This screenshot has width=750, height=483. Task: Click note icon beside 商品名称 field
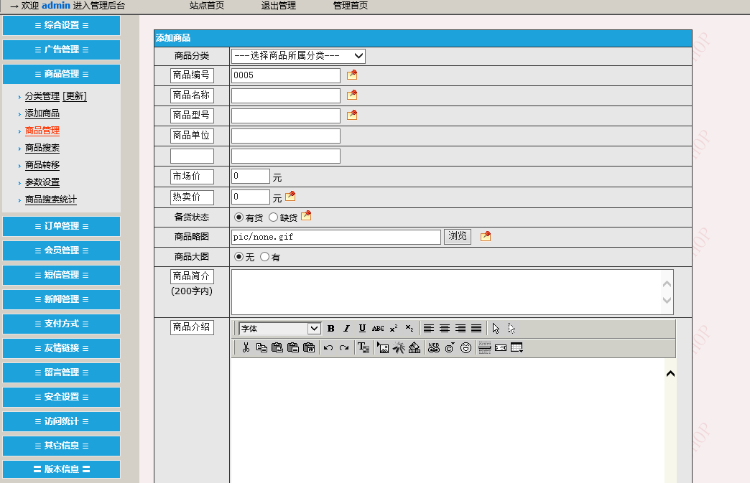[x=352, y=95]
